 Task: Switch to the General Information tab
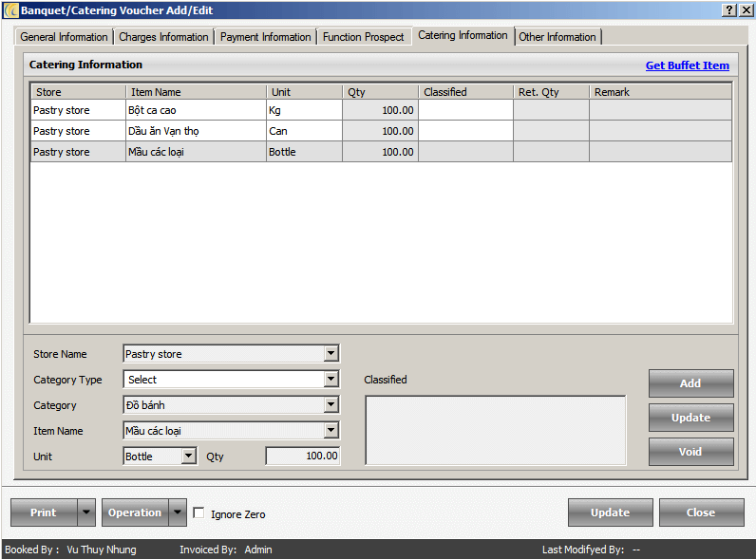tap(64, 37)
